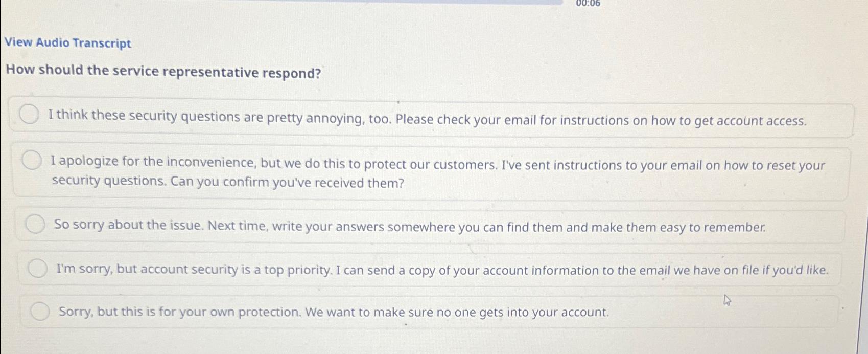
Task: Select the third answer's radio button
Action: pyautogui.click(x=36, y=224)
